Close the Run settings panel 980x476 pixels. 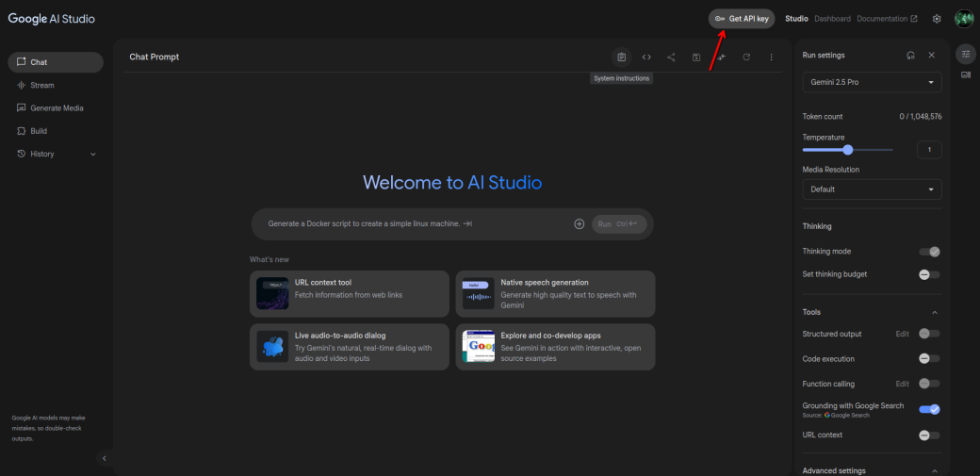point(931,55)
